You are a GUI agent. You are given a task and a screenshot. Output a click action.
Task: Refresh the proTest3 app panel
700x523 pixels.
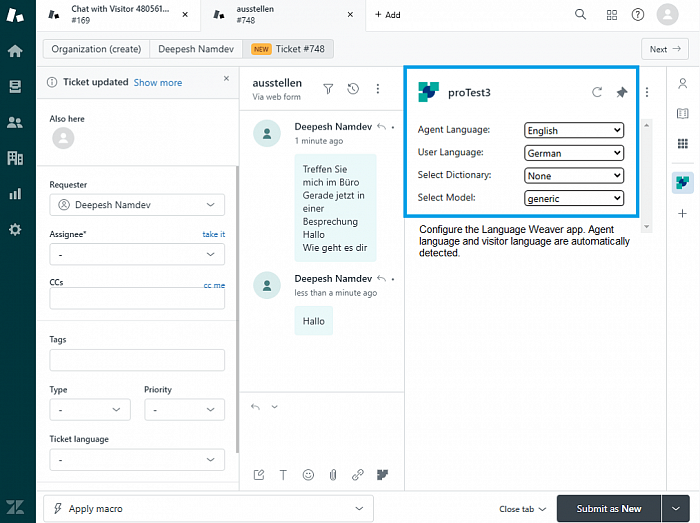(597, 92)
